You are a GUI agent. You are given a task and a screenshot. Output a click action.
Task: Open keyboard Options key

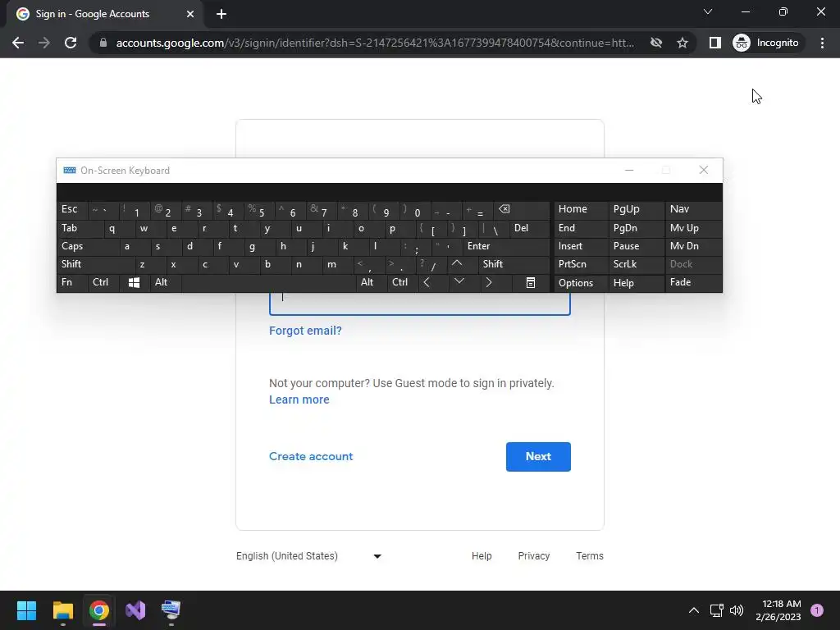coord(581,283)
